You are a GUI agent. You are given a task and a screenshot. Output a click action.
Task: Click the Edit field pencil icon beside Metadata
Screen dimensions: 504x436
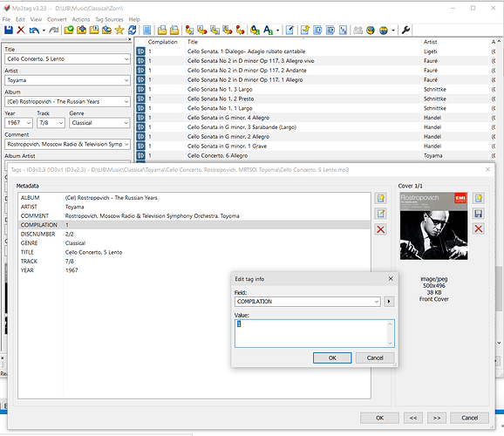coord(381,213)
